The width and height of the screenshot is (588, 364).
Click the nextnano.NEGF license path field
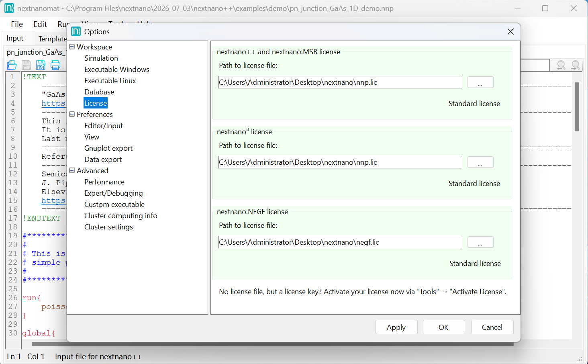tap(340, 242)
